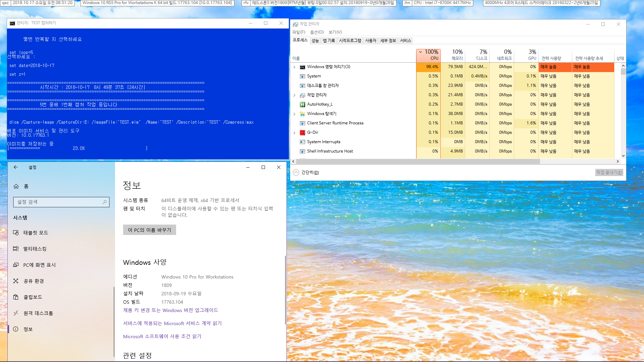Click the Task Manager horizontal scrollbar right arrow
Screen dimensions: 644x362
[618, 162]
